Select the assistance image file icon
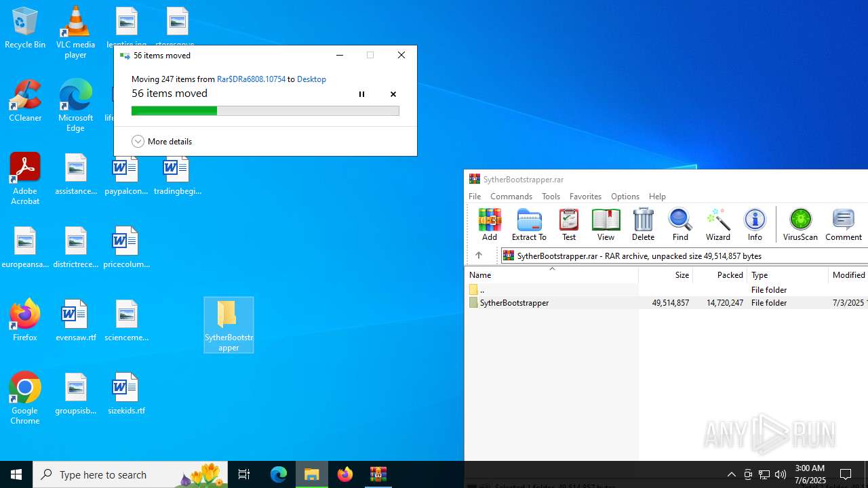This screenshot has height=488, width=868. pyautogui.click(x=76, y=174)
